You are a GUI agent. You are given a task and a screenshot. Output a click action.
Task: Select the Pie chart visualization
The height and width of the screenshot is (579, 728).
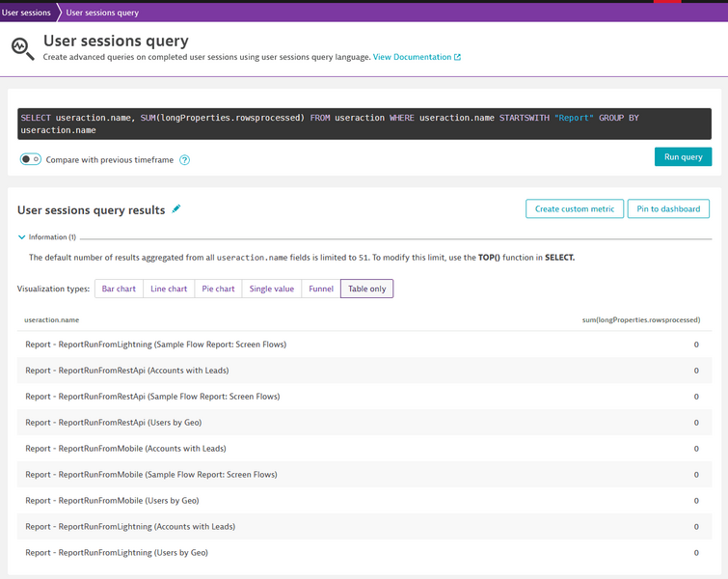(218, 289)
